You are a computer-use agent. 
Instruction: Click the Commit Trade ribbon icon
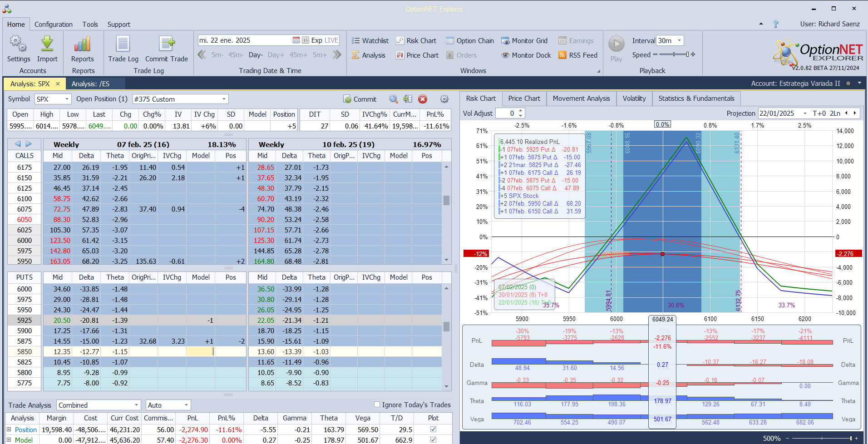[x=167, y=44]
